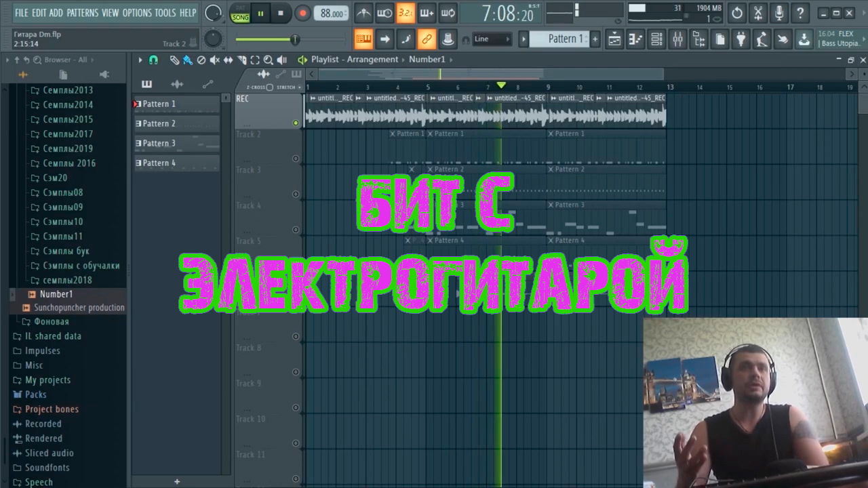Select the Zoom magnifier tool in playlist
Screen dimensions: 868x488
click(269, 60)
